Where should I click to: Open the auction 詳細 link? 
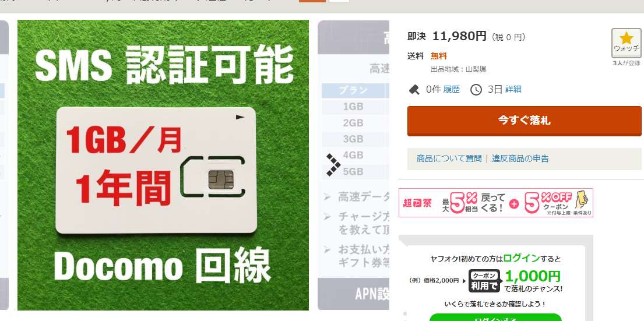click(513, 89)
